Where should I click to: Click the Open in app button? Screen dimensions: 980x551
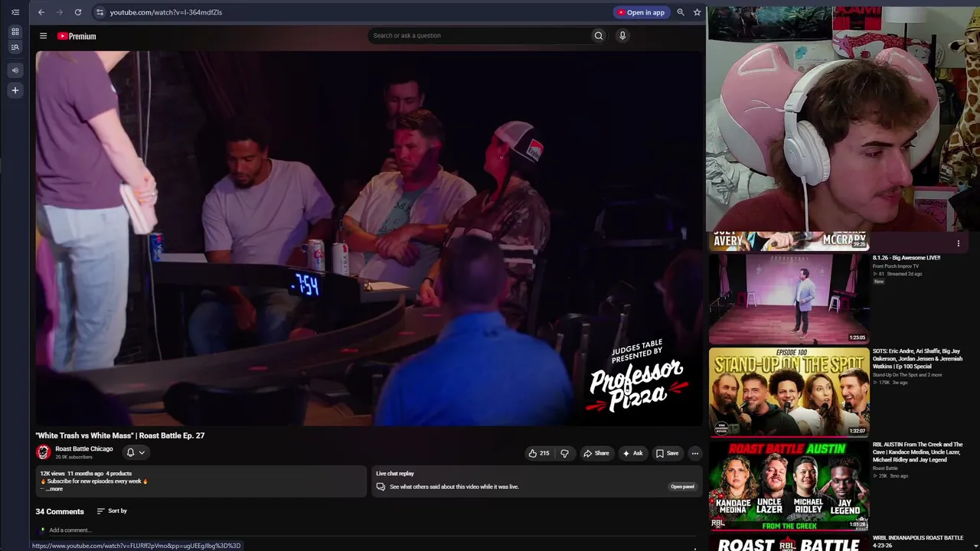tap(641, 12)
